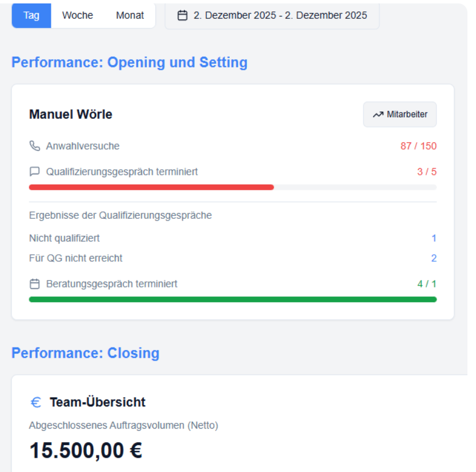476x472 pixels.
Task: Click the Team-Übersicht title
Action: coord(98,402)
